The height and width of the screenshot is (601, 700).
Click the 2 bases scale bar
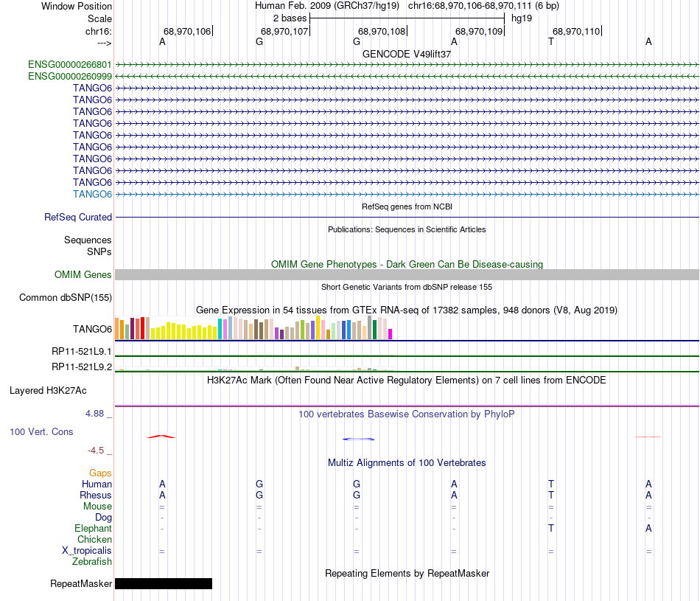(x=407, y=18)
